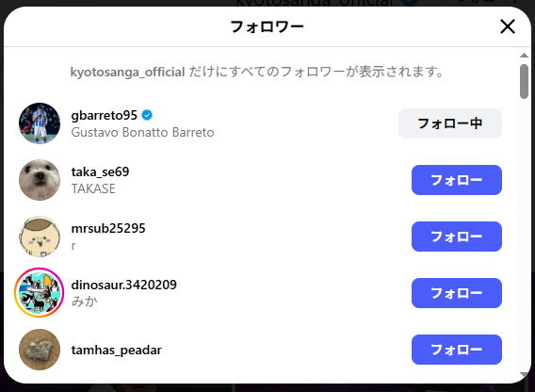Close the フォロワー dialog with X
This screenshot has height=392, width=535.
[x=508, y=26]
